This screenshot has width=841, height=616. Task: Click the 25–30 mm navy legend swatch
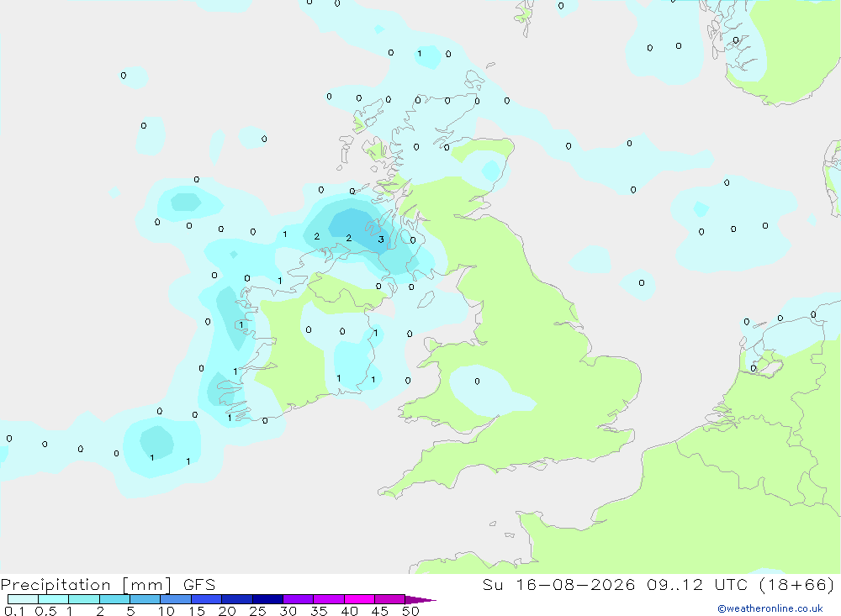tap(267, 599)
